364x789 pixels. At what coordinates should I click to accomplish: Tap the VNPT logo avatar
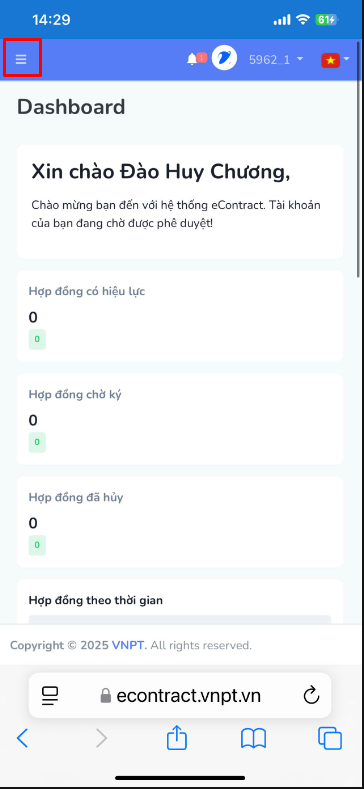(x=225, y=58)
